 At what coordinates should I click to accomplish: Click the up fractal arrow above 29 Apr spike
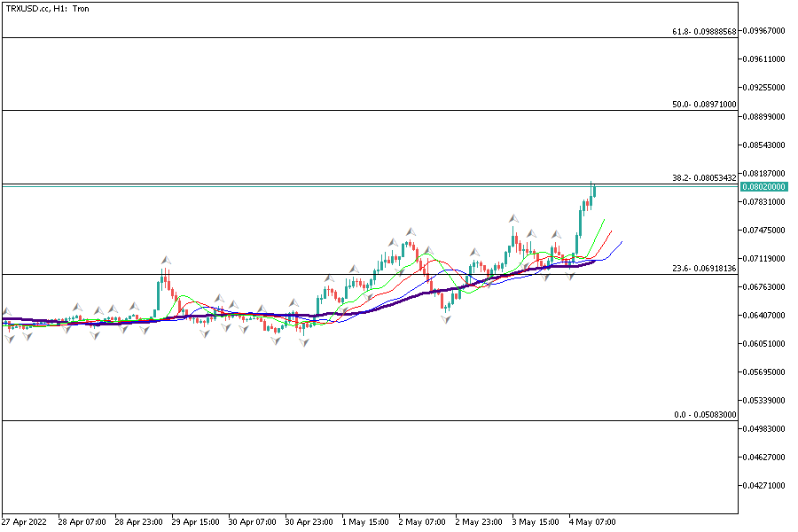click(x=165, y=259)
